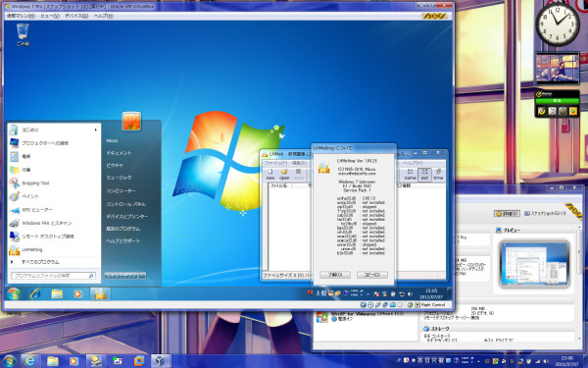This screenshot has width=588, height=368.
Task: Open コントロール パネル from Start menu
Action: pos(125,204)
